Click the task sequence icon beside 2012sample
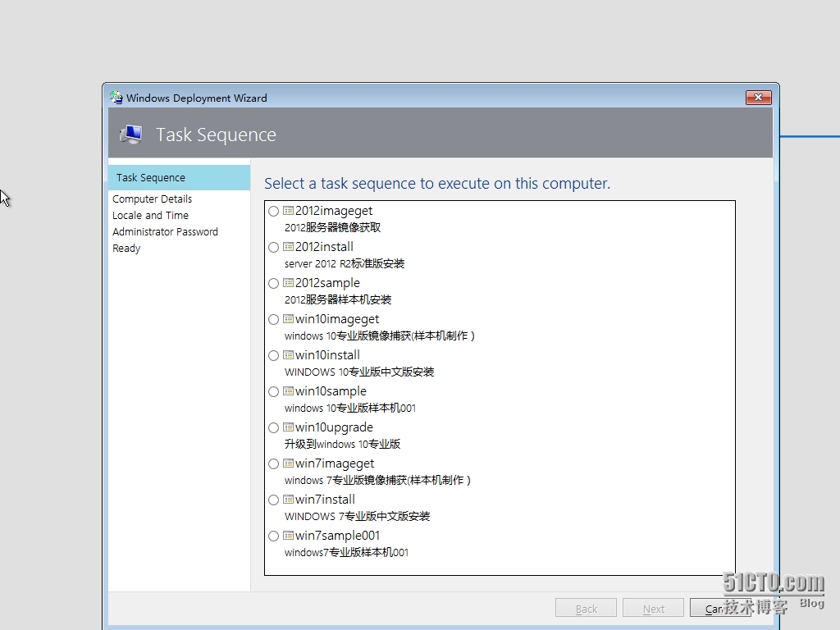 click(288, 282)
